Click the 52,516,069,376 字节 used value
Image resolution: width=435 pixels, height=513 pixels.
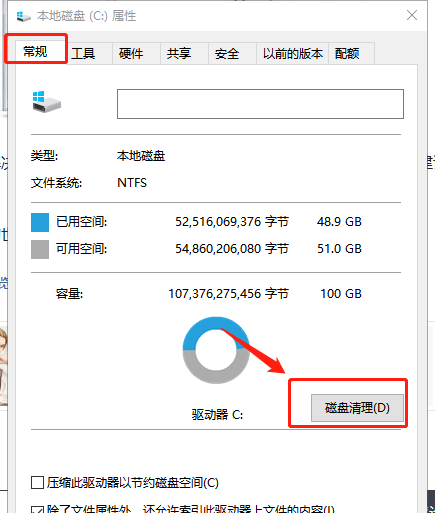232,222
